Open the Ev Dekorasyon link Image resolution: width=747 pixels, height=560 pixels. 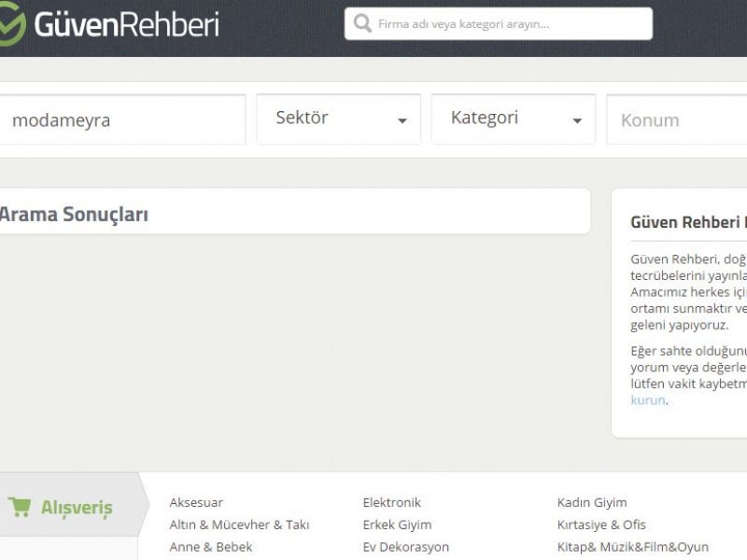(406, 547)
